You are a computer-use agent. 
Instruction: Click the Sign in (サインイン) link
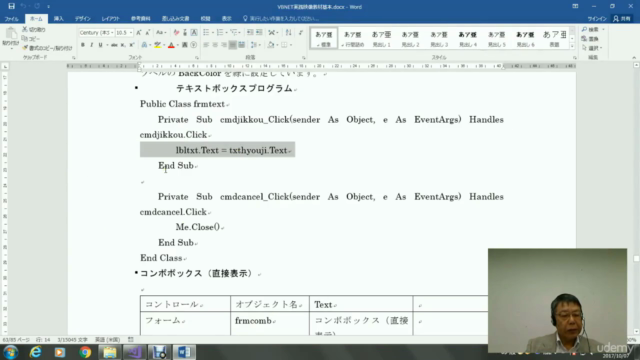(597, 19)
